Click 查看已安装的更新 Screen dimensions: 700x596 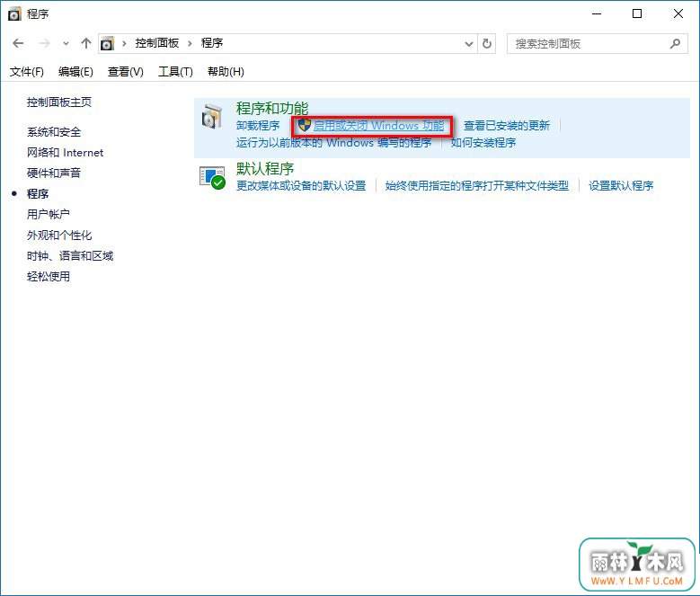[x=507, y=126]
